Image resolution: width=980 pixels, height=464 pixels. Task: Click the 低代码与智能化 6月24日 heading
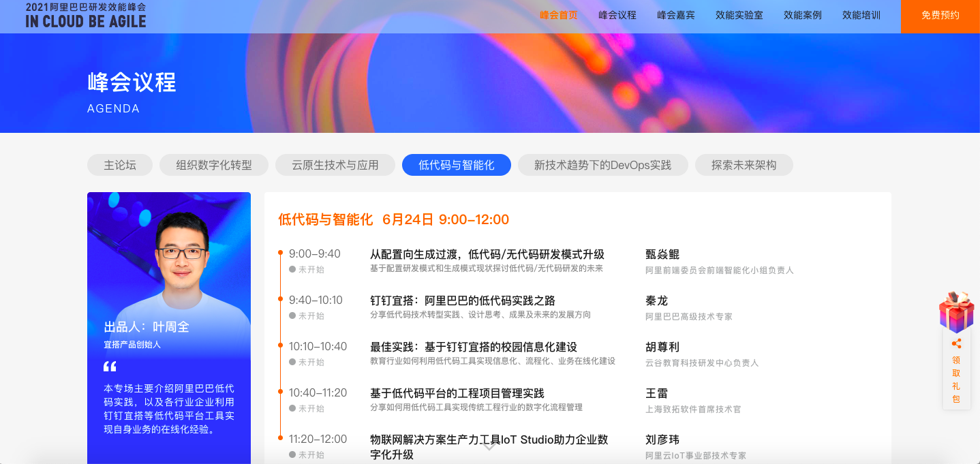click(394, 219)
